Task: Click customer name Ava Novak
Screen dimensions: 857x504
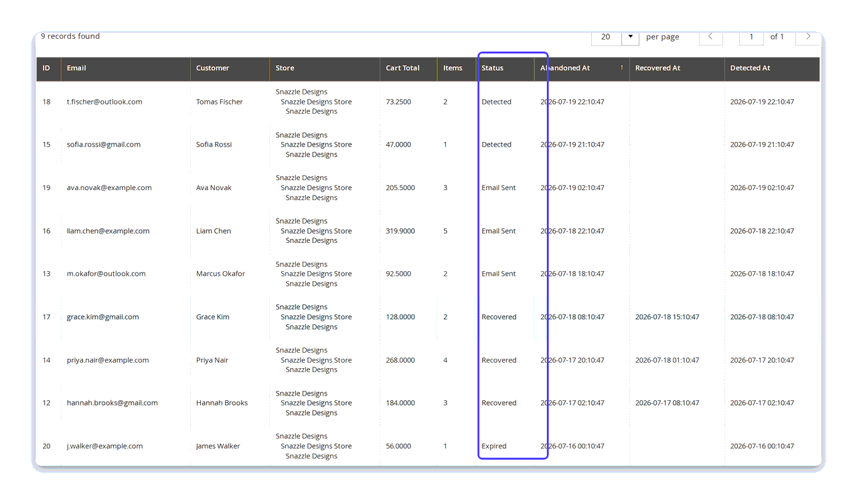Action: click(x=214, y=188)
